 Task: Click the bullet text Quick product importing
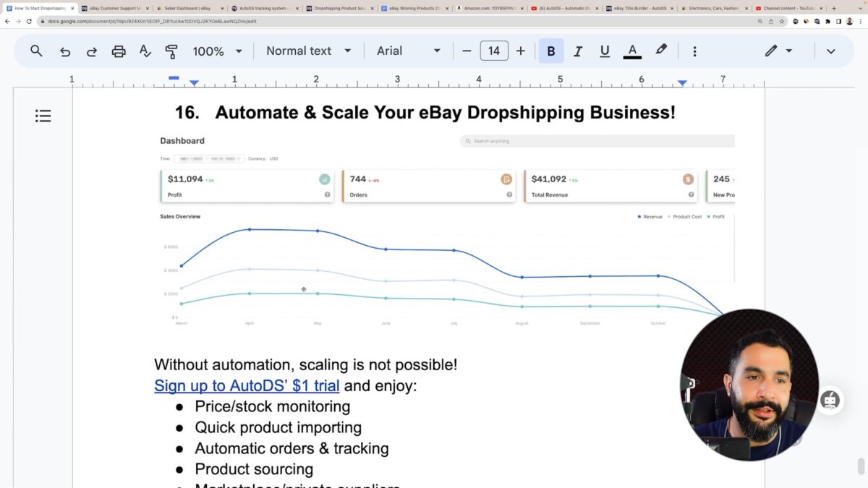pyautogui.click(x=278, y=427)
